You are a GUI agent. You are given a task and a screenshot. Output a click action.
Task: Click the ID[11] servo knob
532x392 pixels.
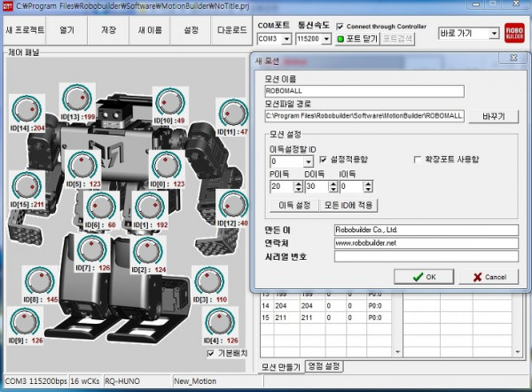click(x=233, y=113)
